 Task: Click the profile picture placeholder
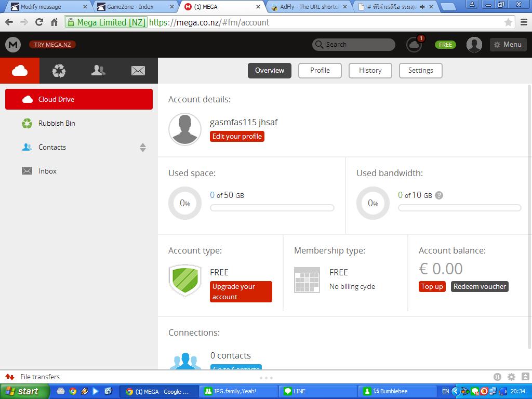[x=185, y=129]
